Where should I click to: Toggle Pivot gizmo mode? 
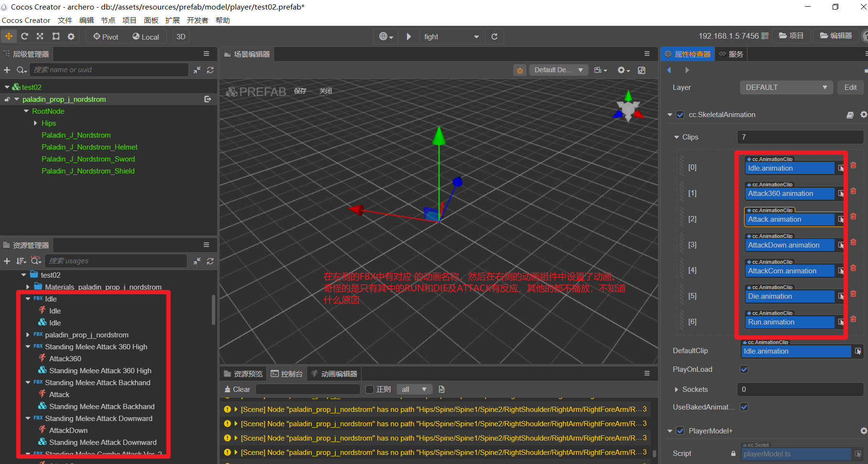coord(106,37)
